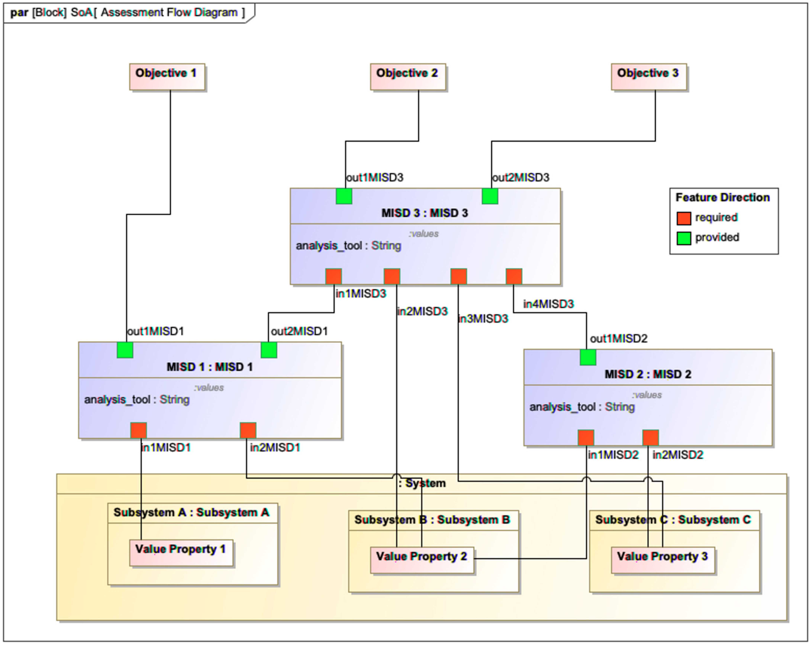
Task: Select the in4MISD3 red port
Action: [x=514, y=276]
